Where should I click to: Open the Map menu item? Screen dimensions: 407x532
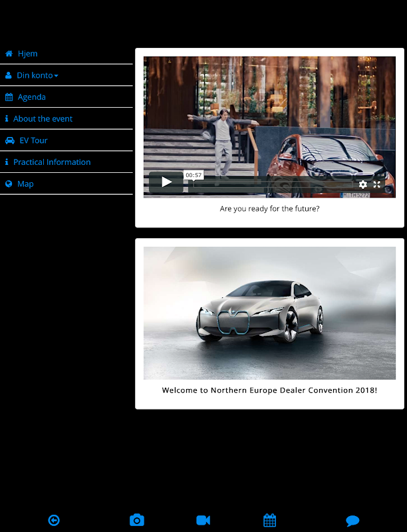[x=25, y=184]
